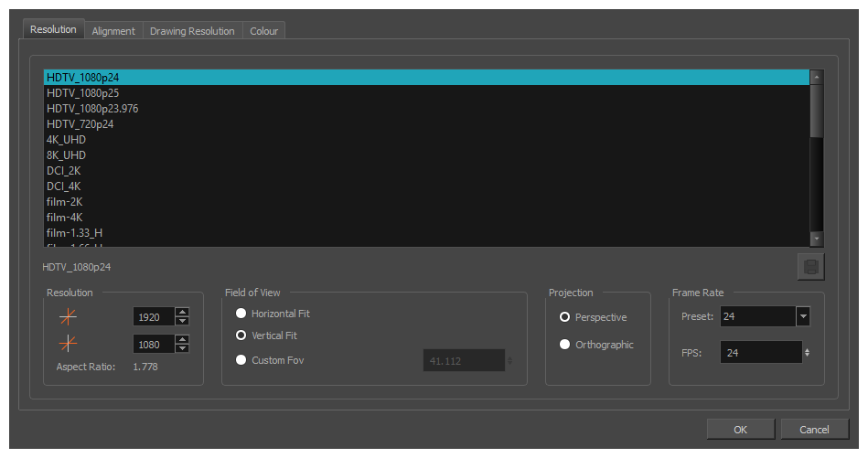Click the disabled Custom Fov value 41.112
Image resolution: width=868 pixels, height=458 pixels.
[x=464, y=361]
